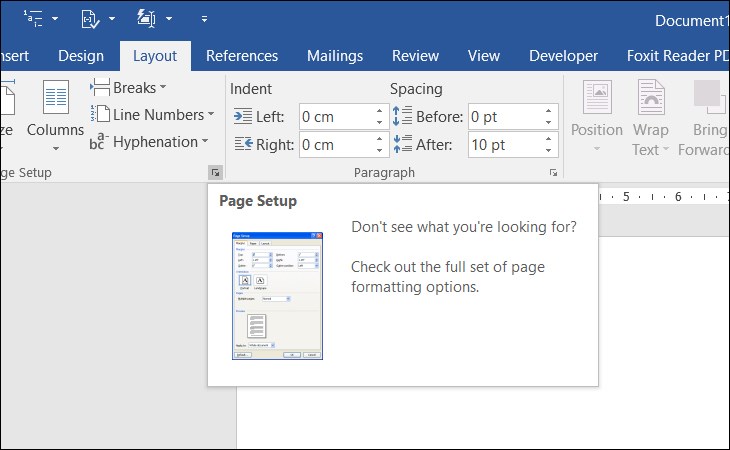This screenshot has width=730, height=450.
Task: Click the Page Setup dialog thumbnail in tooltip
Action: click(277, 296)
